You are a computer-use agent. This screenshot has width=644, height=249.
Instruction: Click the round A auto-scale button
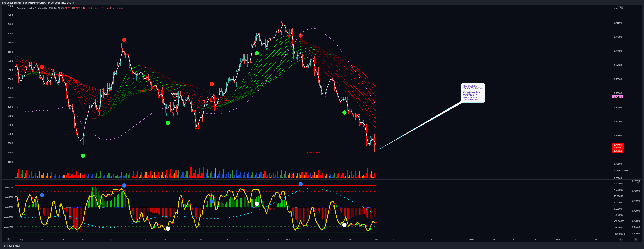point(621,240)
